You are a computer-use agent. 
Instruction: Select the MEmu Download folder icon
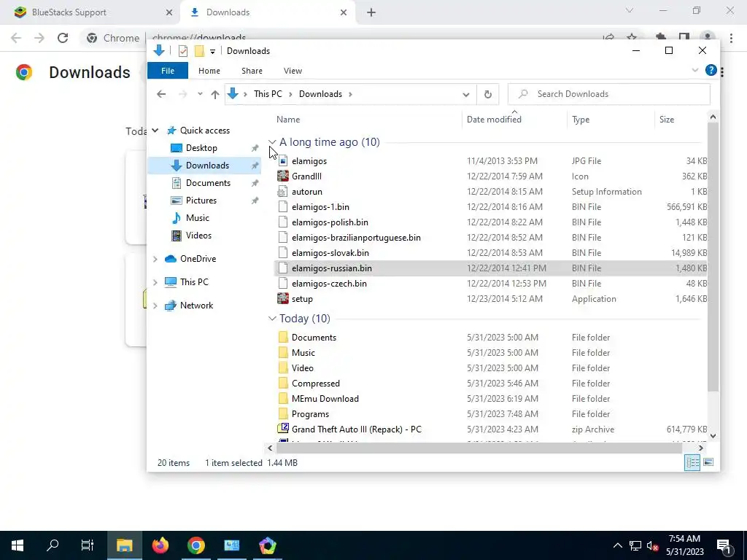click(x=283, y=399)
